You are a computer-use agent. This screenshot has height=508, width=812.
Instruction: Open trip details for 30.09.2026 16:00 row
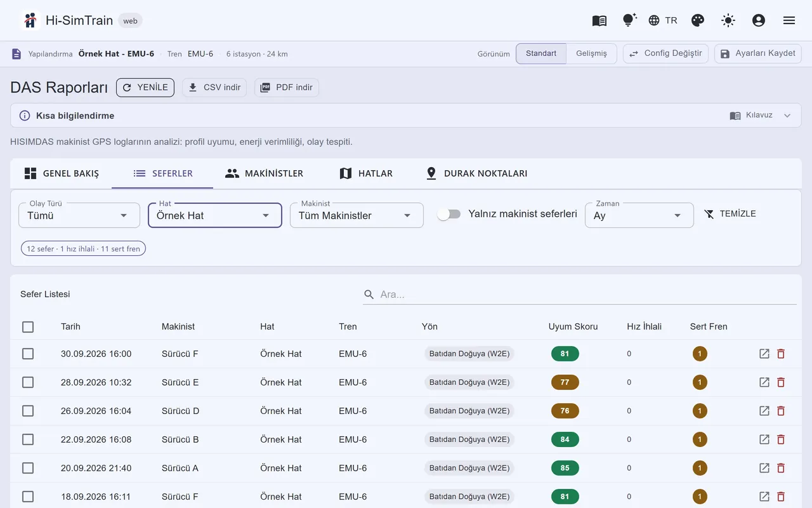coord(764,354)
